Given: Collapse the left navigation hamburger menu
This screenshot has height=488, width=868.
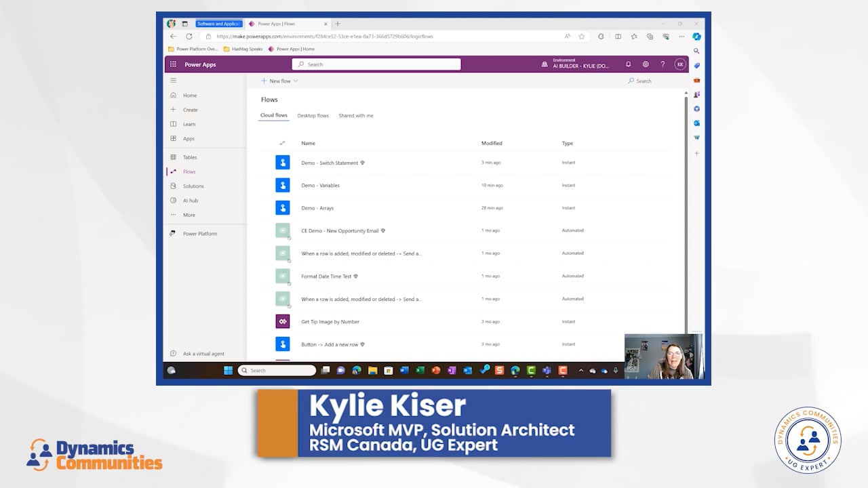Looking at the screenshot, I should (x=173, y=81).
